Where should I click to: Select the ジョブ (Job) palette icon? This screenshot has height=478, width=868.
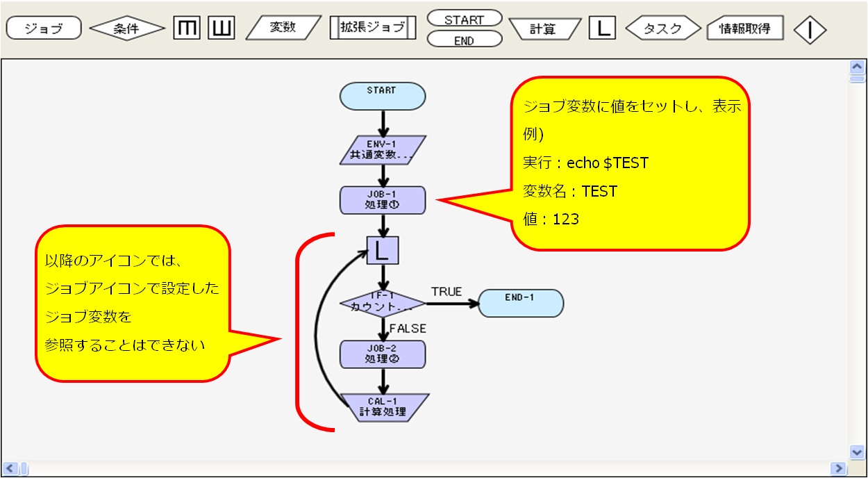(44, 28)
